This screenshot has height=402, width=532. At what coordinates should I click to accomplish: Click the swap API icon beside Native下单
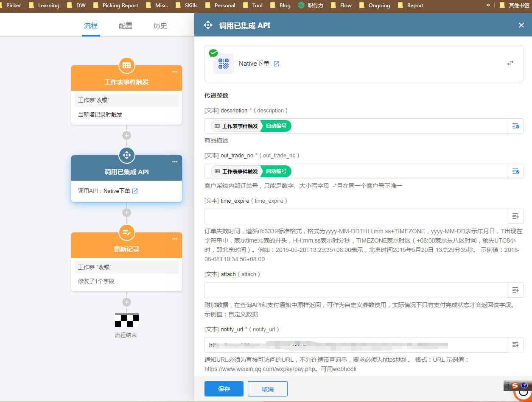(510, 63)
